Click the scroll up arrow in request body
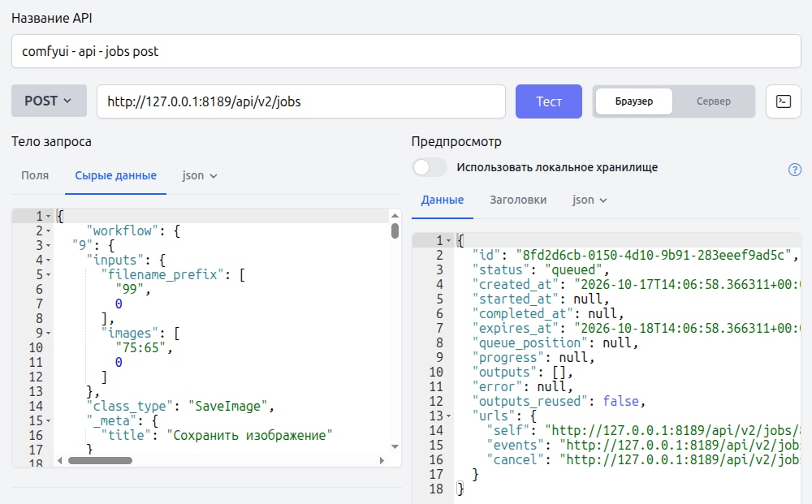The width and height of the screenshot is (812, 504). [395, 215]
